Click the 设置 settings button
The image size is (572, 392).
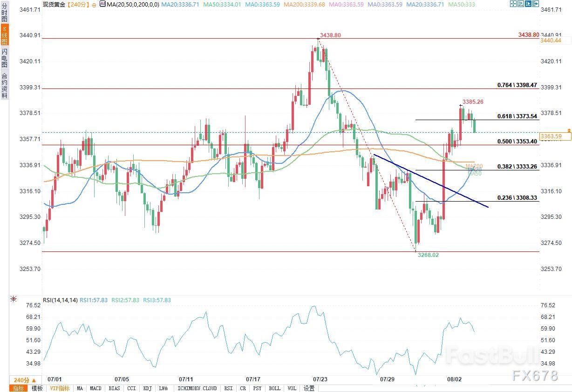[309, 388]
